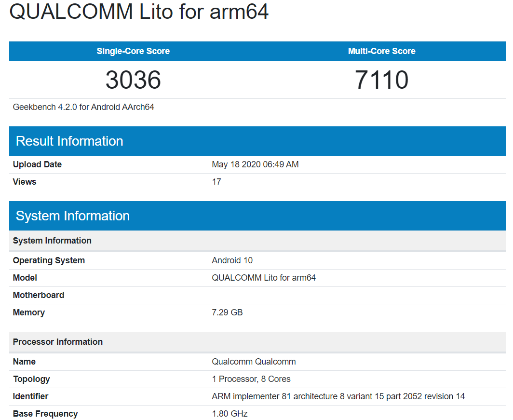Select the ARM Identifier row value
Image resolution: width=513 pixels, height=420 pixels.
pyautogui.click(x=337, y=396)
